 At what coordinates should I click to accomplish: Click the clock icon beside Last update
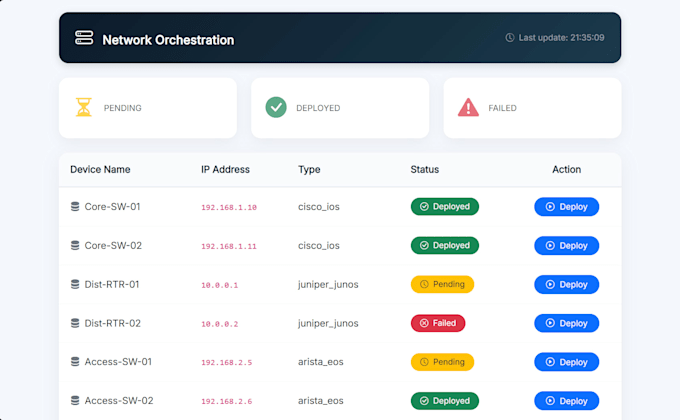[510, 38]
